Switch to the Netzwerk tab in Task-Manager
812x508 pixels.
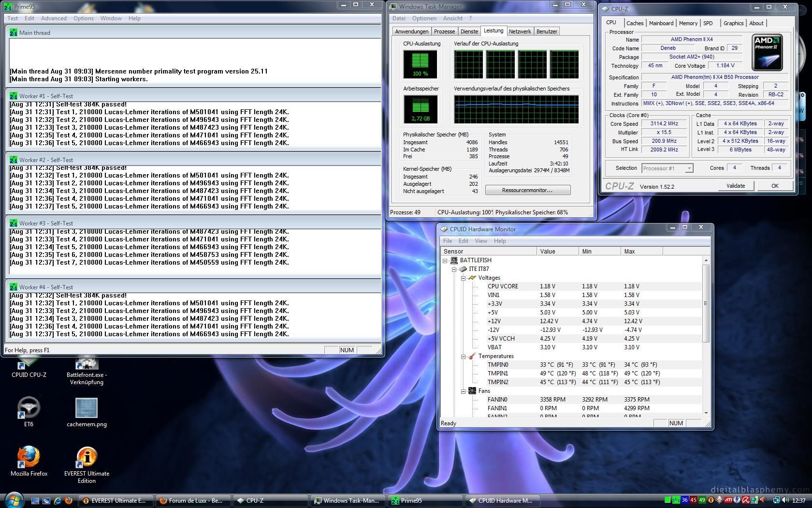pos(520,31)
